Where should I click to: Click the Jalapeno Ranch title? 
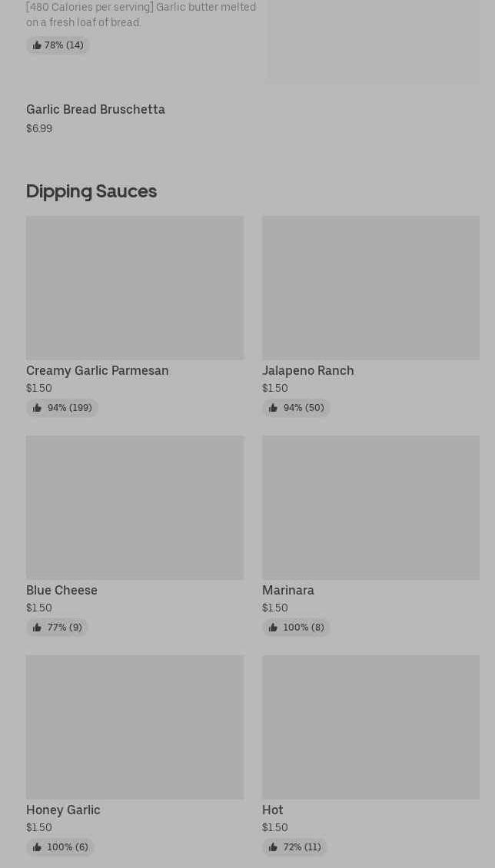click(x=307, y=370)
